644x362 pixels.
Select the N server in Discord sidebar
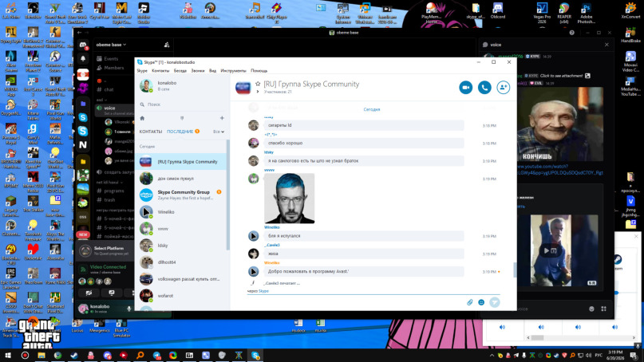click(x=83, y=145)
